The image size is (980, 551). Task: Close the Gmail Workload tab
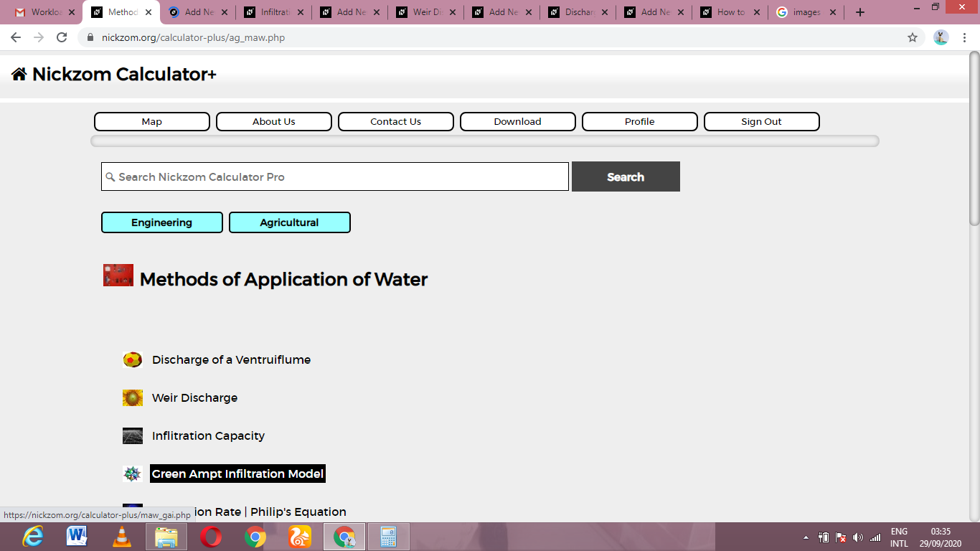[x=72, y=12]
